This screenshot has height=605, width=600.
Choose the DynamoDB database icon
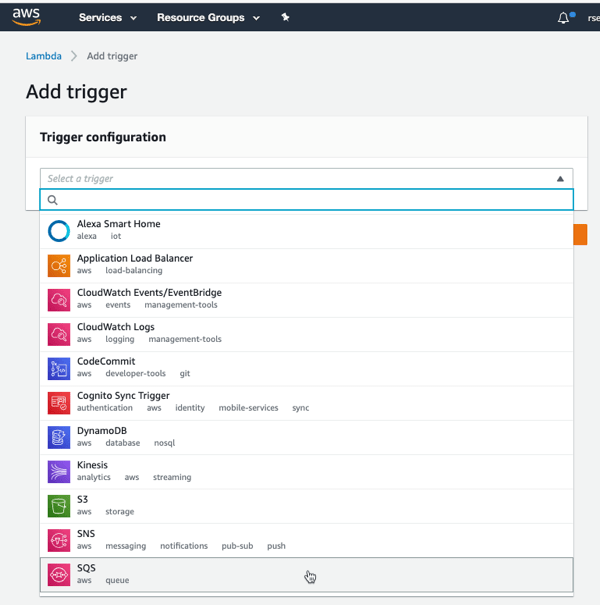click(59, 437)
